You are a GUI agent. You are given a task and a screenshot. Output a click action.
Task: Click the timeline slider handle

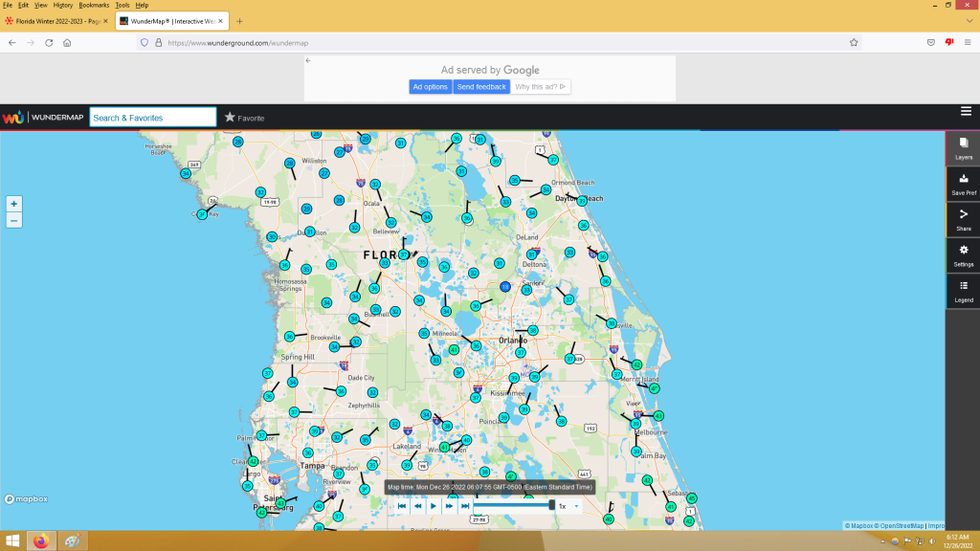coord(551,505)
